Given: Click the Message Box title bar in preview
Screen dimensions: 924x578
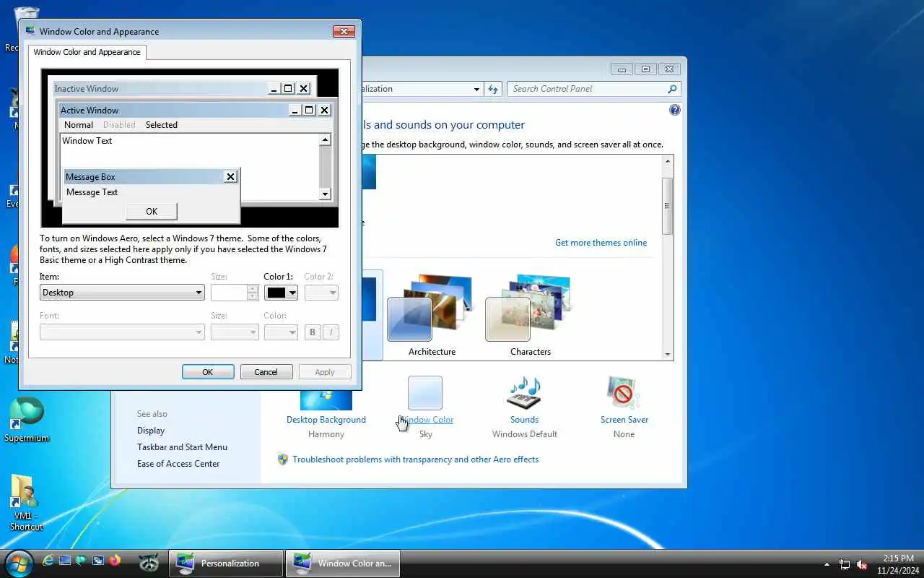Looking at the screenshot, I should click(144, 176).
